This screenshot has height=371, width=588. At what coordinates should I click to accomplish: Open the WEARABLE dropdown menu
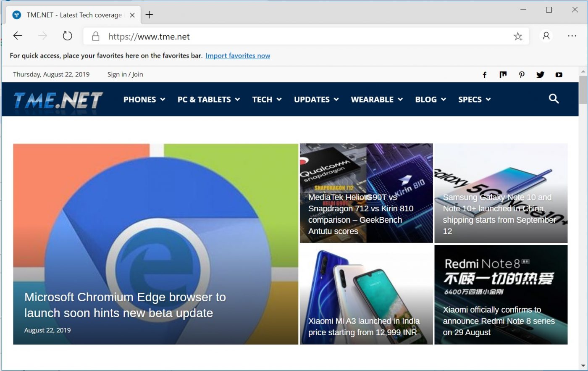point(377,100)
